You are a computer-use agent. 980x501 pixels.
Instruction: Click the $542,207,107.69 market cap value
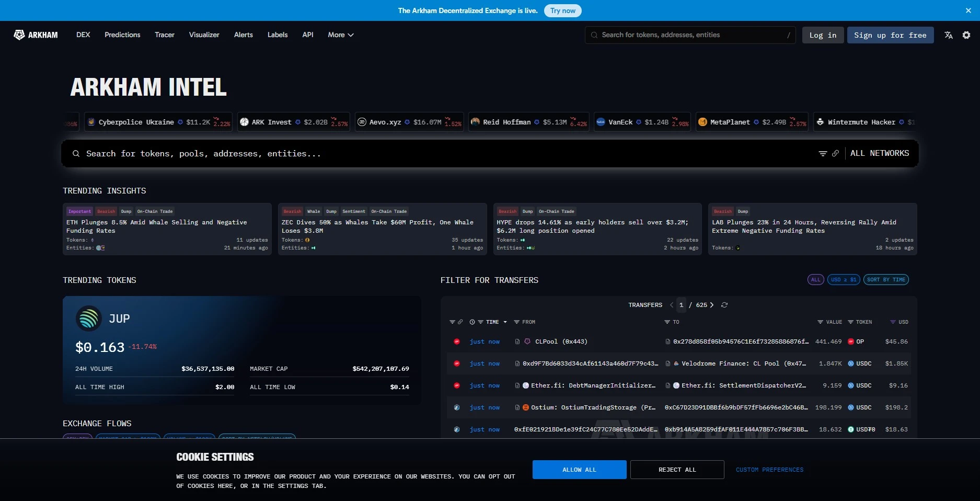(x=381, y=369)
